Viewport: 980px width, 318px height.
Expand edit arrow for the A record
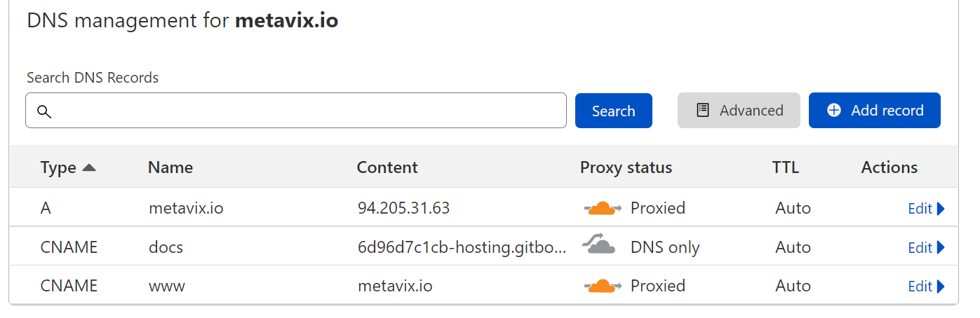[x=941, y=209]
